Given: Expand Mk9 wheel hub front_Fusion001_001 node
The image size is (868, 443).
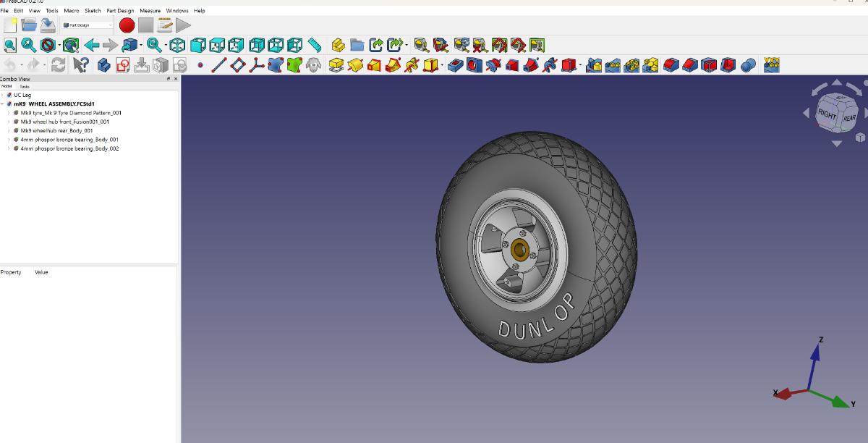Looking at the screenshot, I should 9,122.
